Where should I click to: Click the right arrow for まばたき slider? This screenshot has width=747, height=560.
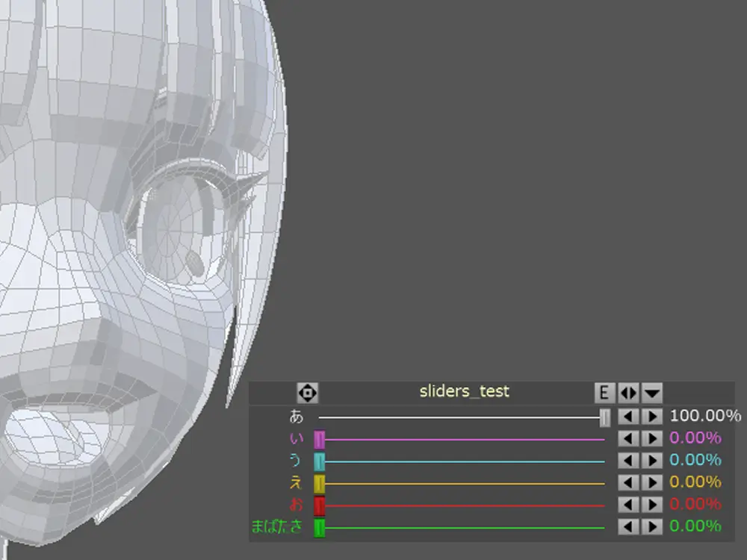[652, 527]
